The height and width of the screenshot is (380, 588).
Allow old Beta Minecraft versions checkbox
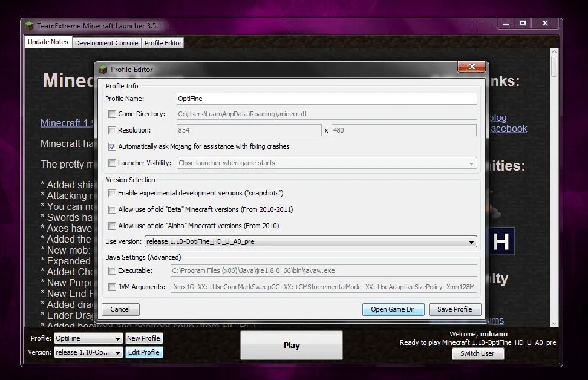tap(112, 209)
